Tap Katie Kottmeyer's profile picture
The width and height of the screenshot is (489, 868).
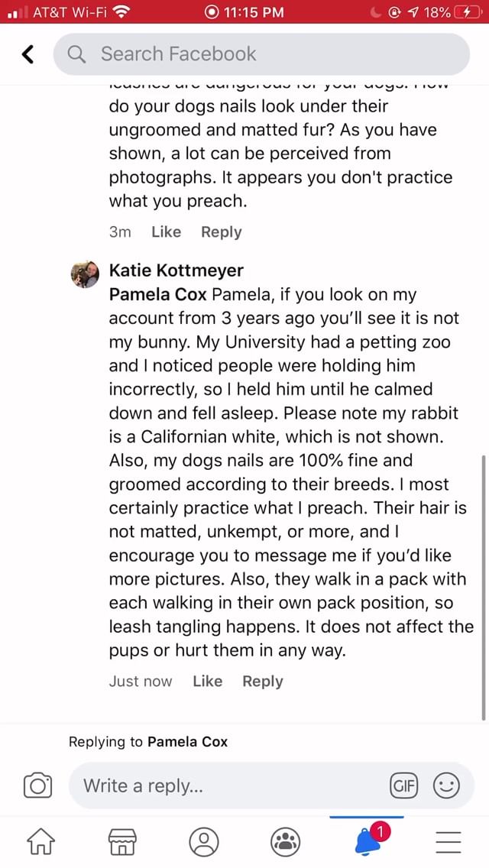click(x=85, y=274)
